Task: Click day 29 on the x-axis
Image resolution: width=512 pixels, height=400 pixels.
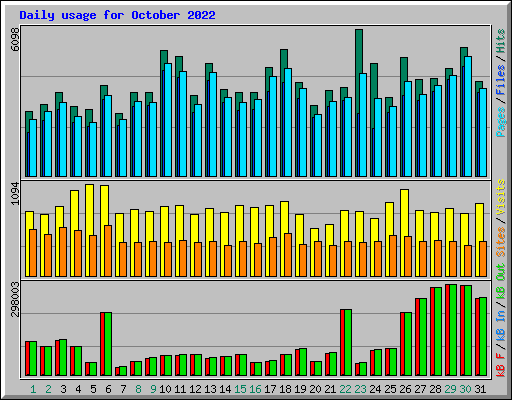Action: pos(450,389)
